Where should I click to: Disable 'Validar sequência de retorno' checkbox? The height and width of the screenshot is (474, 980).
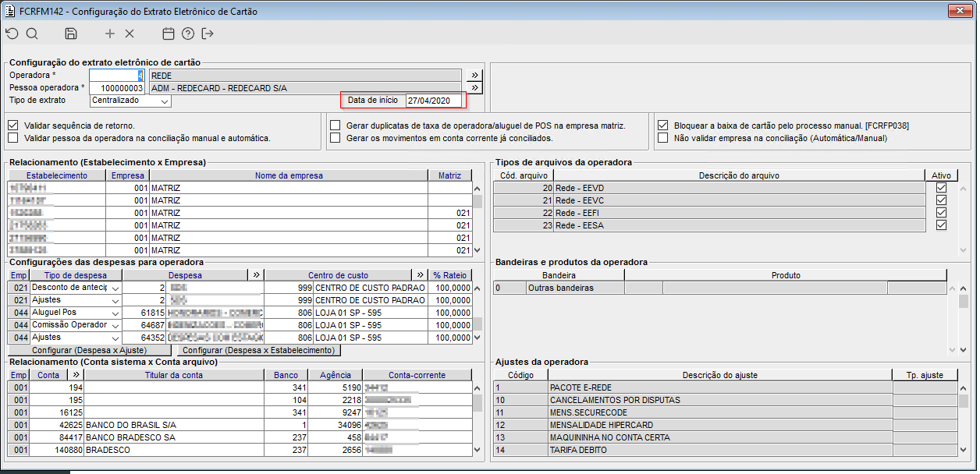coord(12,125)
